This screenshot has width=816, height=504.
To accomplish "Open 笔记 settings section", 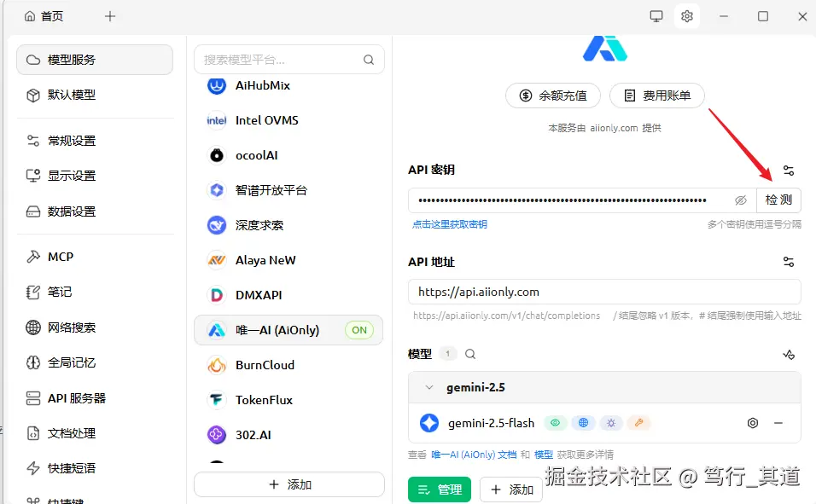I will coord(95,292).
